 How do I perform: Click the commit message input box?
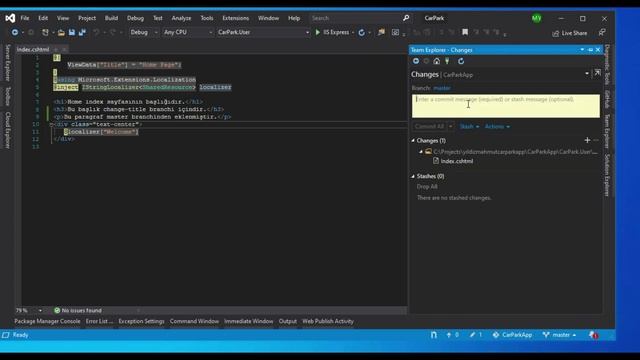(x=506, y=106)
